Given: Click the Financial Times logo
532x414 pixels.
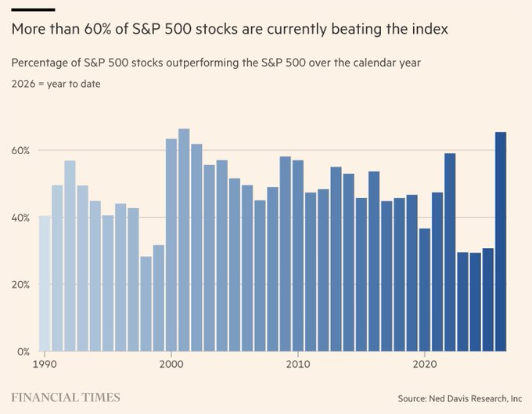Looking at the screenshot, I should [66, 398].
